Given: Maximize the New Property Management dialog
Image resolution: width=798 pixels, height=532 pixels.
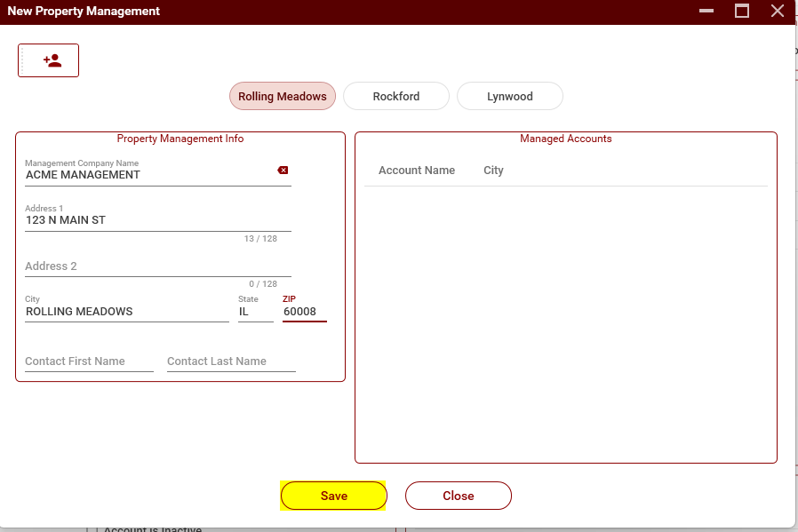Looking at the screenshot, I should click(x=742, y=12).
